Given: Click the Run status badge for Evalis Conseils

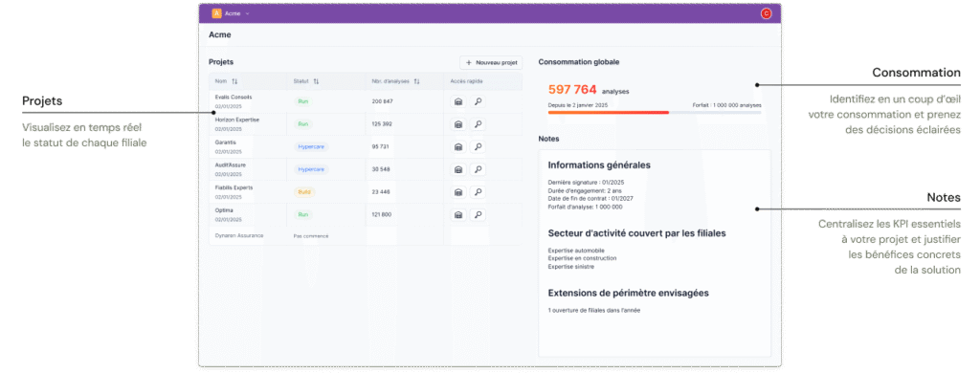Looking at the screenshot, I should pyautogui.click(x=303, y=101).
